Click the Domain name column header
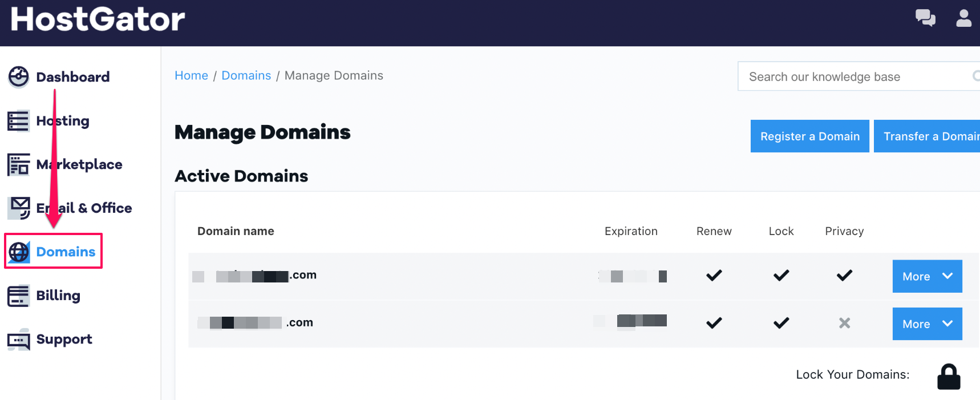Screen dimensions: 980x400 pyautogui.click(x=236, y=231)
